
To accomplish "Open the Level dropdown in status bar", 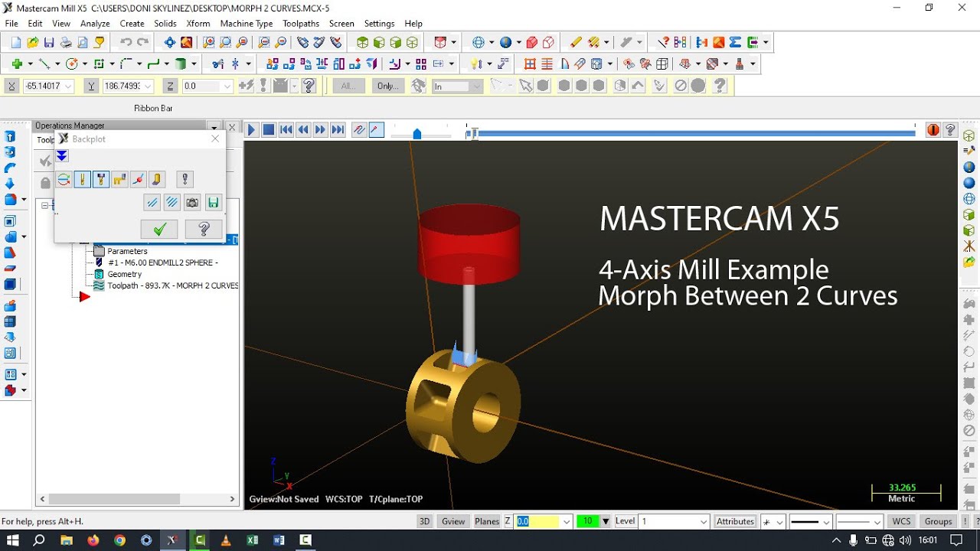I will pos(704,521).
